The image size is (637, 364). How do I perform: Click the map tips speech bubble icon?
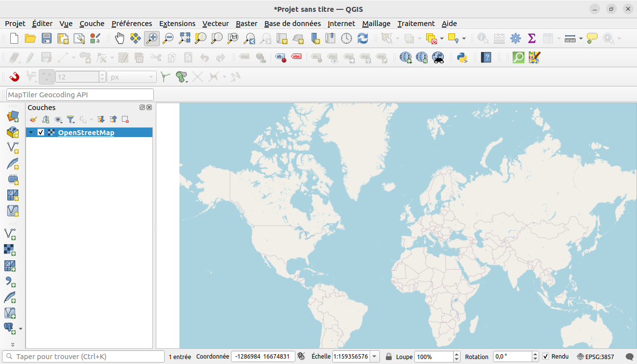pyautogui.click(x=592, y=38)
